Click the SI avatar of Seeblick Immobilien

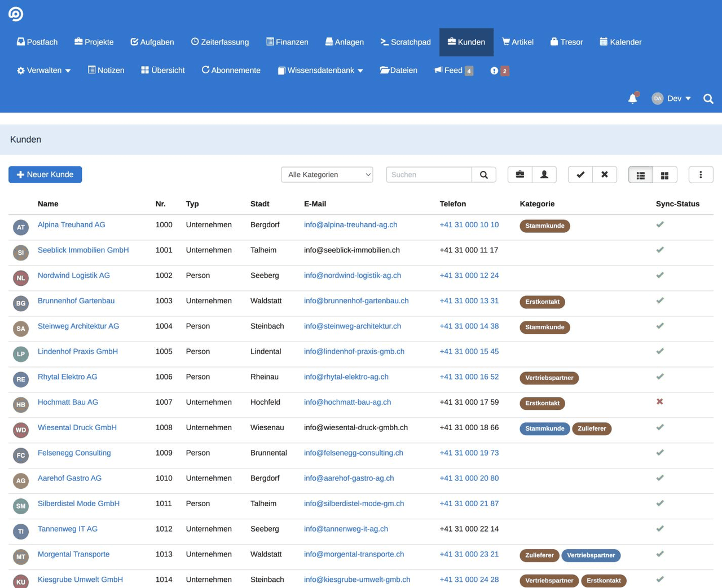21,253
